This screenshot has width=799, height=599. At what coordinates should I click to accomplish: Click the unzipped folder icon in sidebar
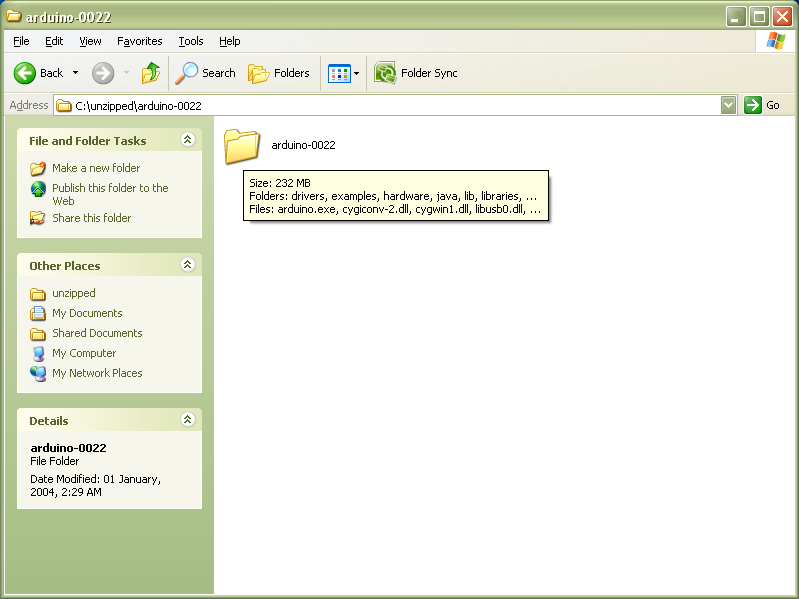point(38,294)
